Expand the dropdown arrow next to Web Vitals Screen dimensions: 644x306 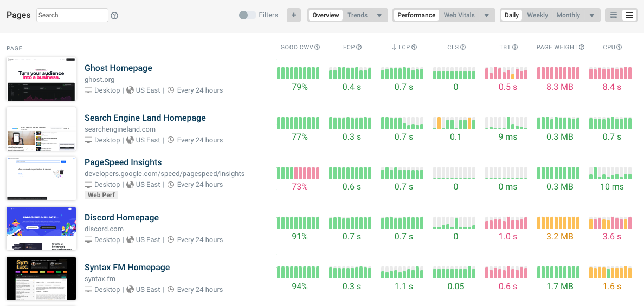pyautogui.click(x=487, y=15)
